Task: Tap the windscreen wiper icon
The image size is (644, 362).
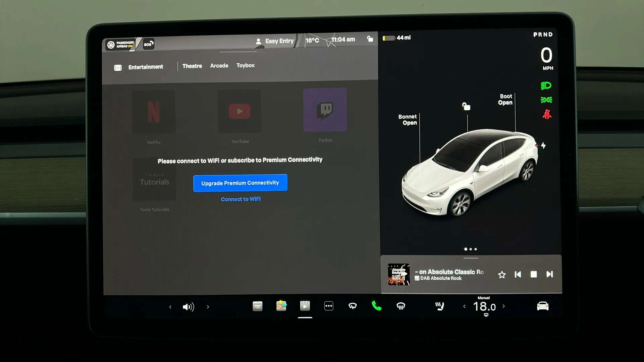Action: coord(353,306)
